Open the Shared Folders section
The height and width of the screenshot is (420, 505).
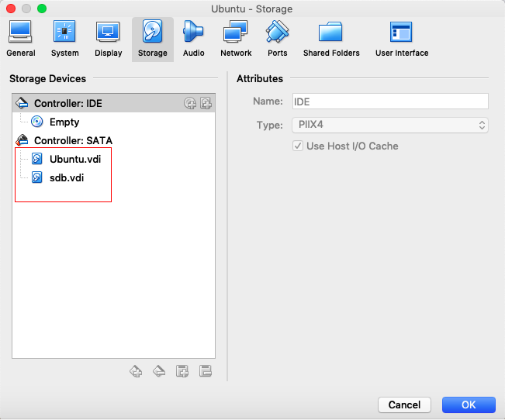[331, 40]
